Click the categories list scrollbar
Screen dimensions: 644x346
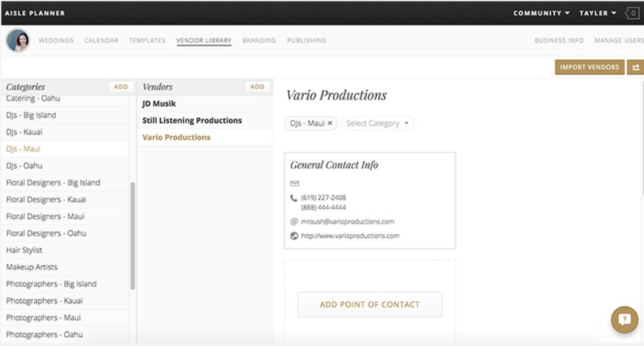click(132, 235)
